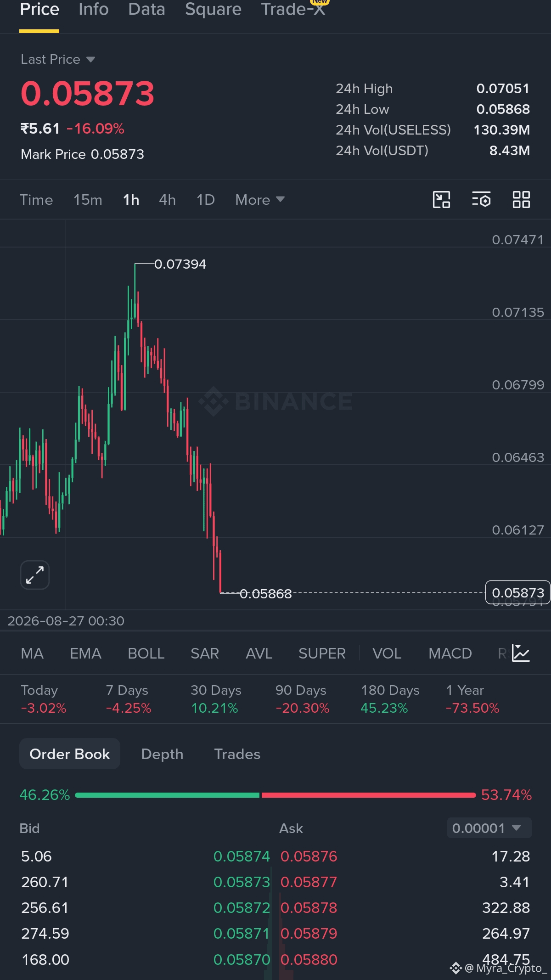Click the bid/ask ratio bar
551x980 pixels.
275,795
